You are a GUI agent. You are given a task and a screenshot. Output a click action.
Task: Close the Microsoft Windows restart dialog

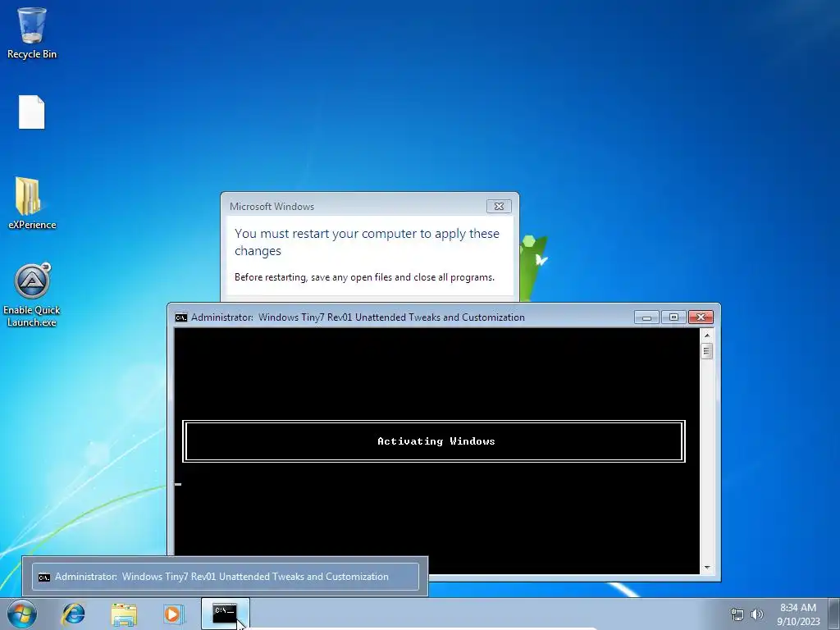(499, 206)
